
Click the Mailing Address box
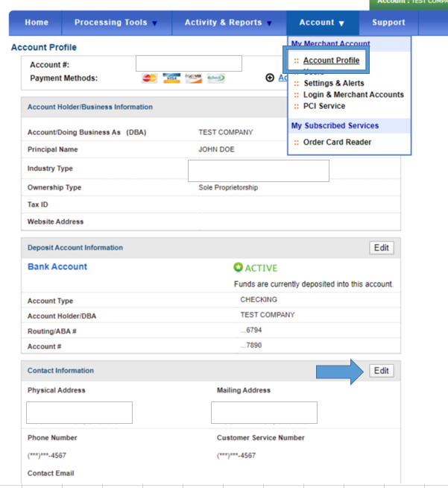[264, 413]
